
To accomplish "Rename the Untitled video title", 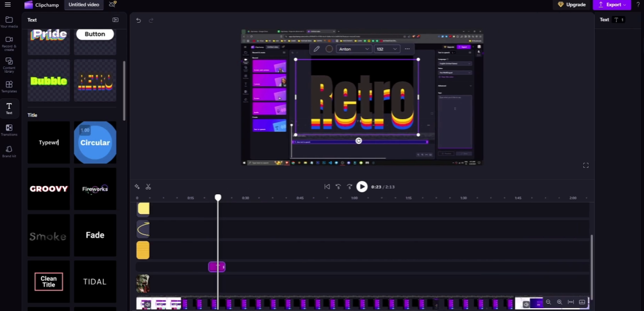I will point(84,5).
